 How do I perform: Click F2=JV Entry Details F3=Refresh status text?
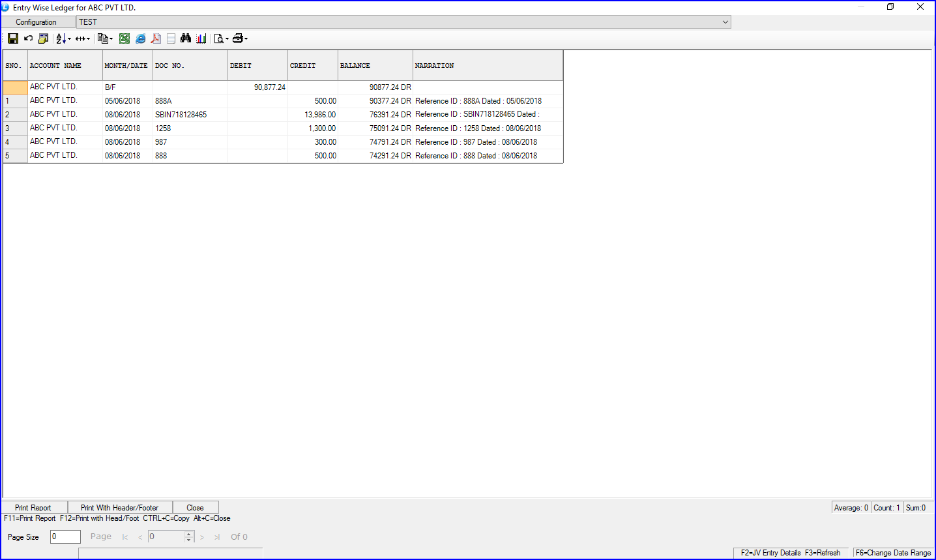(x=791, y=553)
